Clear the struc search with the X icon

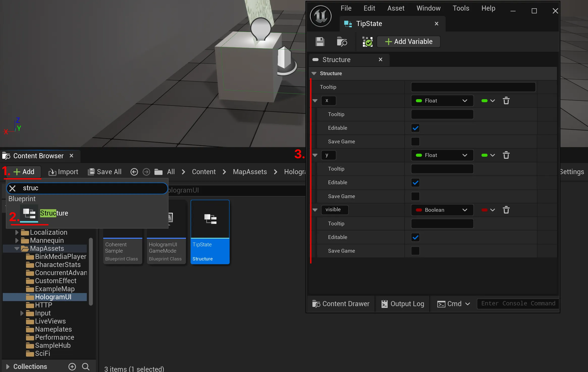[12, 188]
